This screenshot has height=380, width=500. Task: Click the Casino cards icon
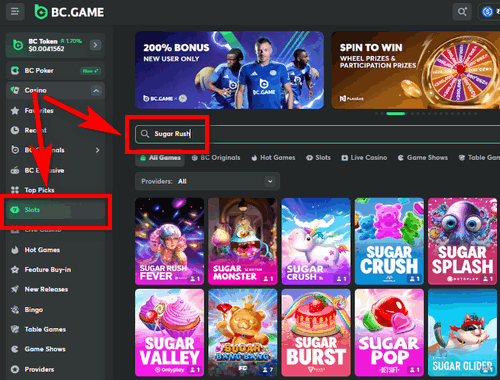(15, 90)
